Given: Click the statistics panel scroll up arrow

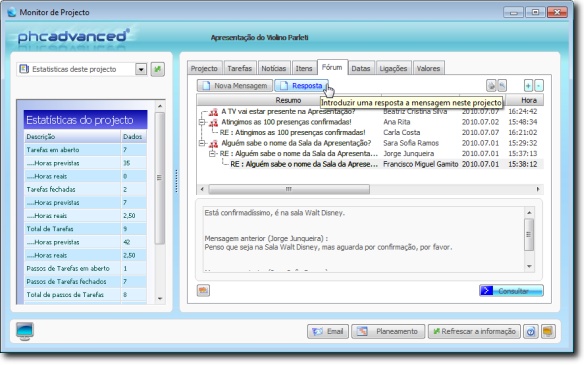Looking at the screenshot, I should tap(160, 107).
